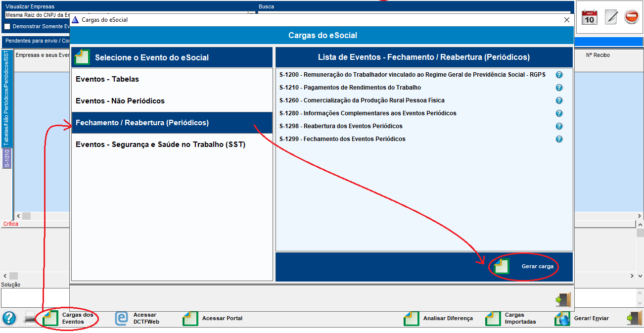The width and height of the screenshot is (644, 333).
Task: Switch to Tabelas/Não Periódicos/Periódicos/SST vertical tab
Action: [x=6, y=98]
